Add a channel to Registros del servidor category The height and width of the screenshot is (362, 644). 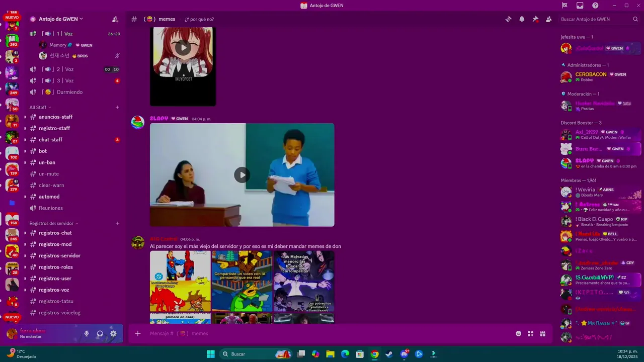117,223
